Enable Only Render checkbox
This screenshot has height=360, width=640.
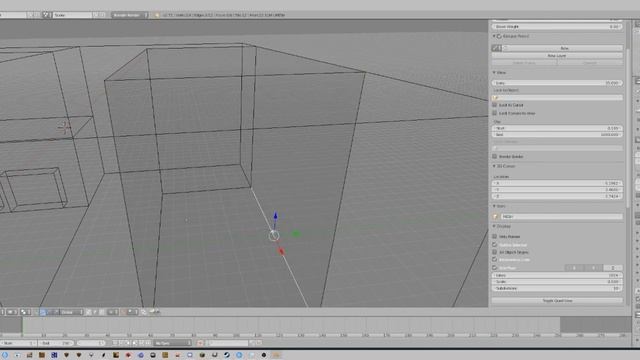pos(495,236)
